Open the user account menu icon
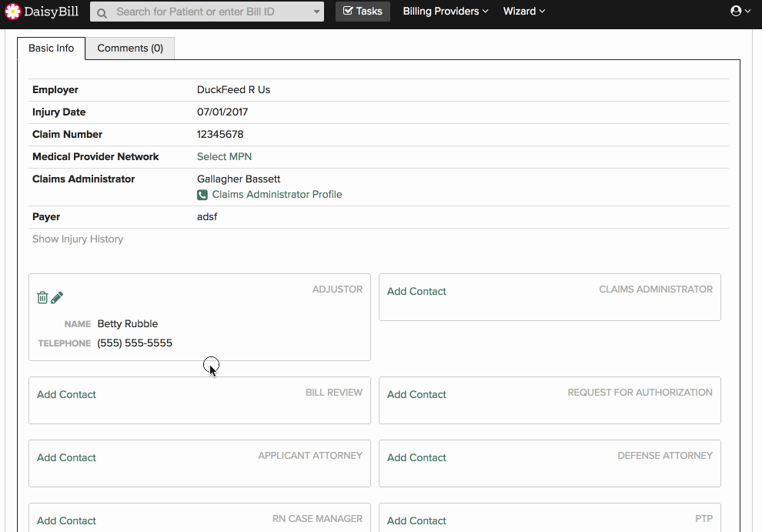Viewport: 762px width, 532px height. 740,12
